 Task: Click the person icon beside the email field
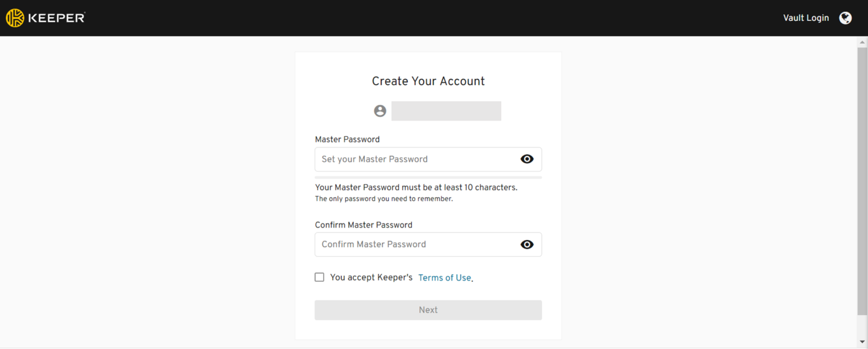pyautogui.click(x=379, y=111)
